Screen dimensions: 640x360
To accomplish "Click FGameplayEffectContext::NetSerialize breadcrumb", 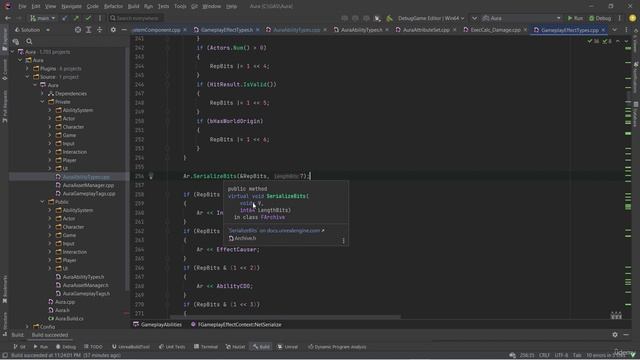I will tap(239, 324).
